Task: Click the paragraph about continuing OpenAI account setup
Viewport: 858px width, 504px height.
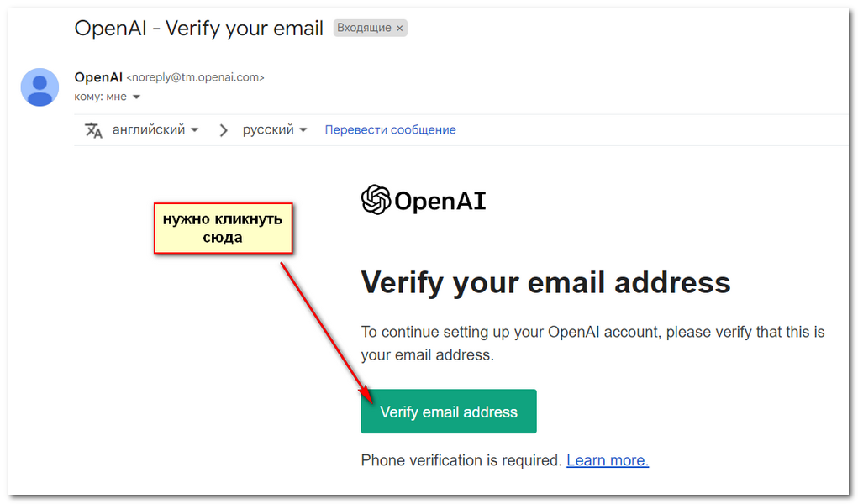Action: pyautogui.click(x=592, y=343)
